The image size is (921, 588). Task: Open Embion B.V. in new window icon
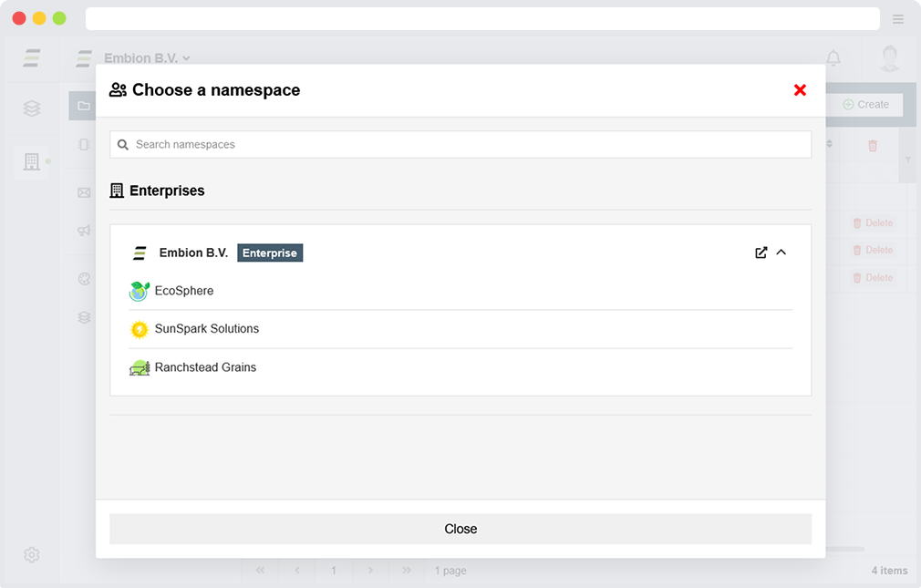(761, 253)
